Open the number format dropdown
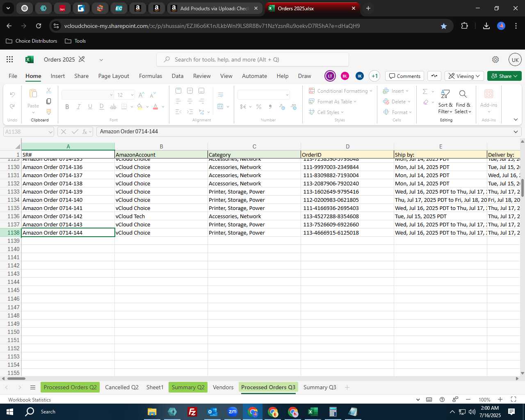Screen dimensions: 525x420 click(x=287, y=95)
